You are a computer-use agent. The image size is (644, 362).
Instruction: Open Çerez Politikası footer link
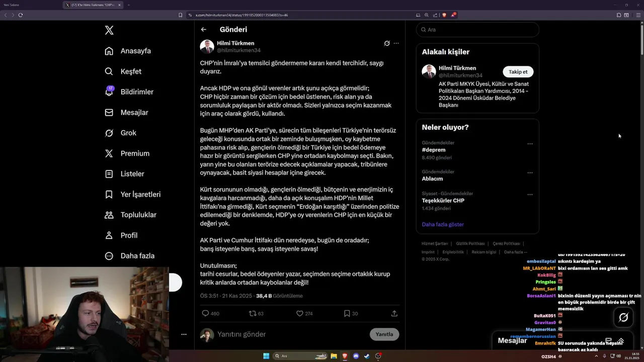(x=506, y=243)
